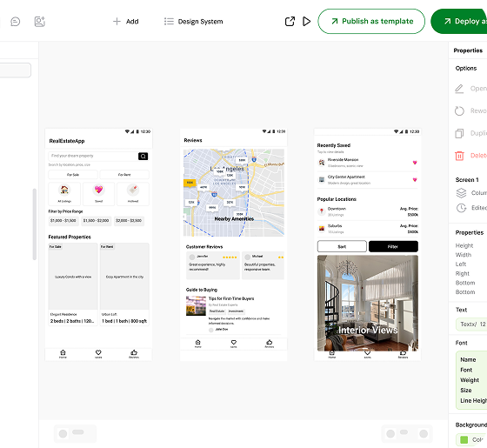Viewport: 487px width, 448px height.
Task: Click the Publish as template button
Action: pyautogui.click(x=371, y=21)
